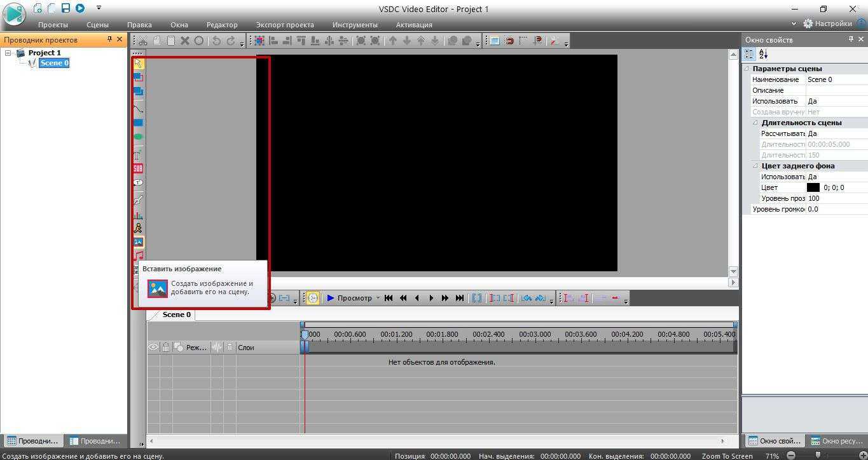Click the Insert Image tool in the left toolbar

coord(138,242)
